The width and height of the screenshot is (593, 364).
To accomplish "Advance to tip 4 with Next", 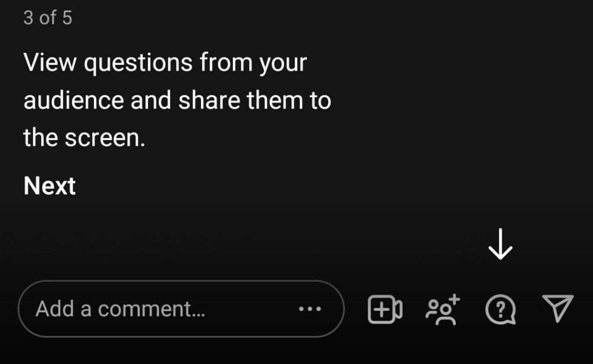I will click(50, 186).
